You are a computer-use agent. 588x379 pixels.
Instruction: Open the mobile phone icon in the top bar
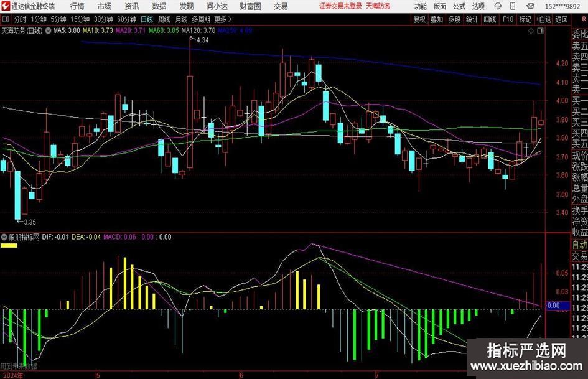513,6
